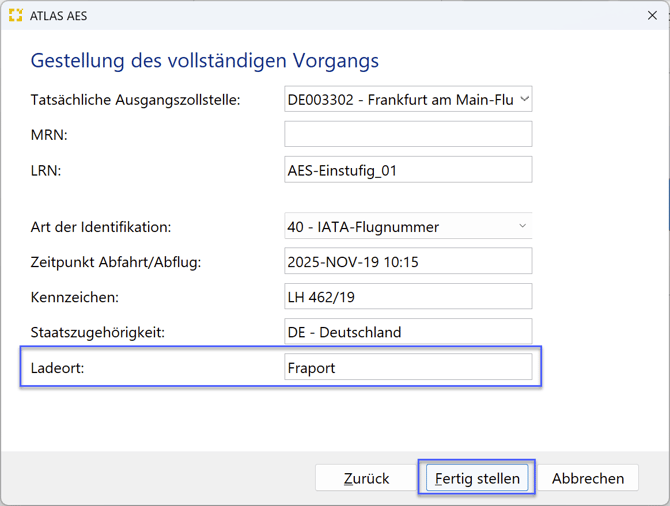Select the DE003302 Frankfurt am Main text value

click(398, 99)
